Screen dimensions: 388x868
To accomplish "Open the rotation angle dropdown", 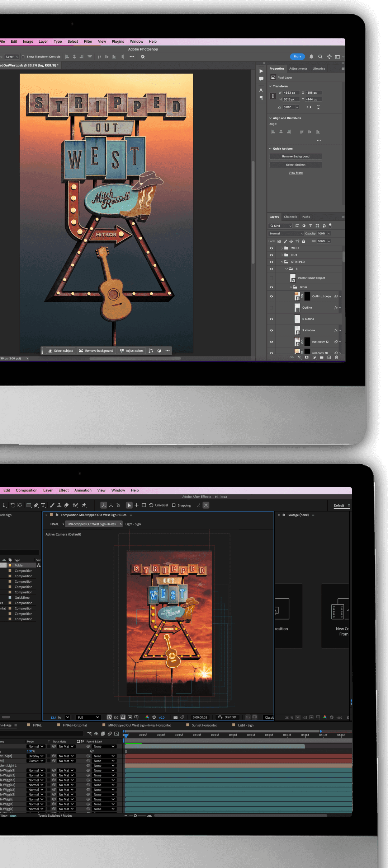I will (297, 107).
